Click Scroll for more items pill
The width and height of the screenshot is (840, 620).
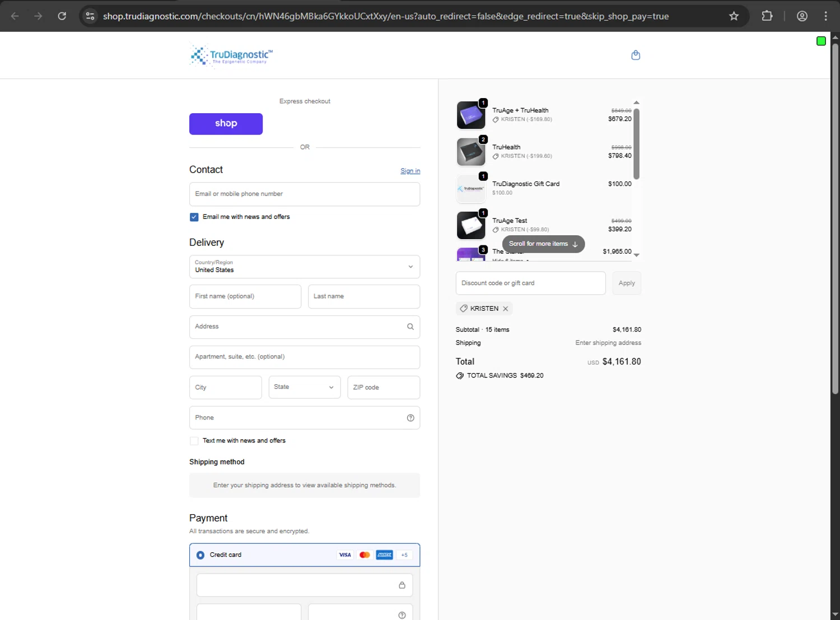pos(543,244)
